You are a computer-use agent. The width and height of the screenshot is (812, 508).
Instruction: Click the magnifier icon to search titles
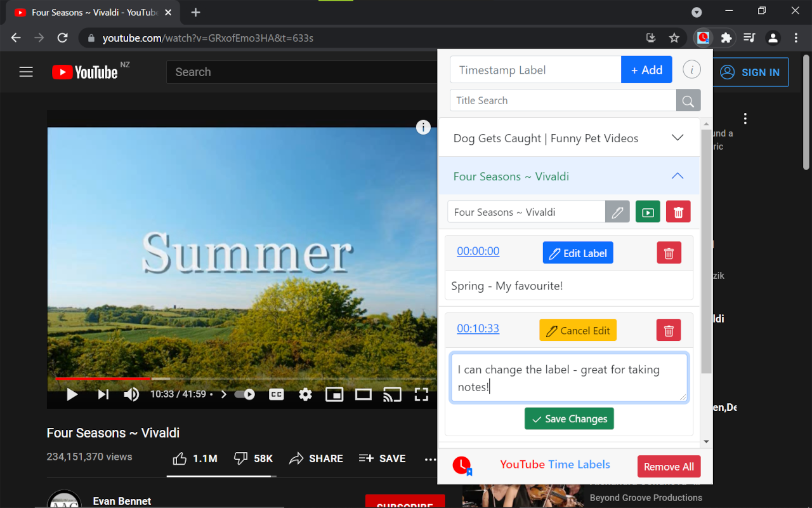point(688,100)
